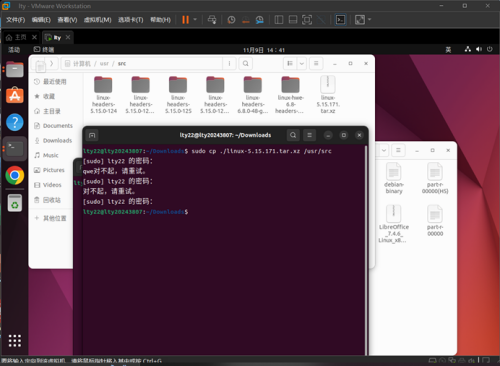Show the VMware console view
The image size is (500, 366).
click(340, 20)
